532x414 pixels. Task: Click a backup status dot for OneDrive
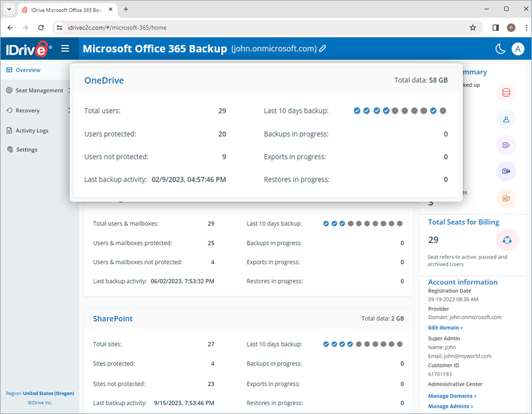click(356, 110)
